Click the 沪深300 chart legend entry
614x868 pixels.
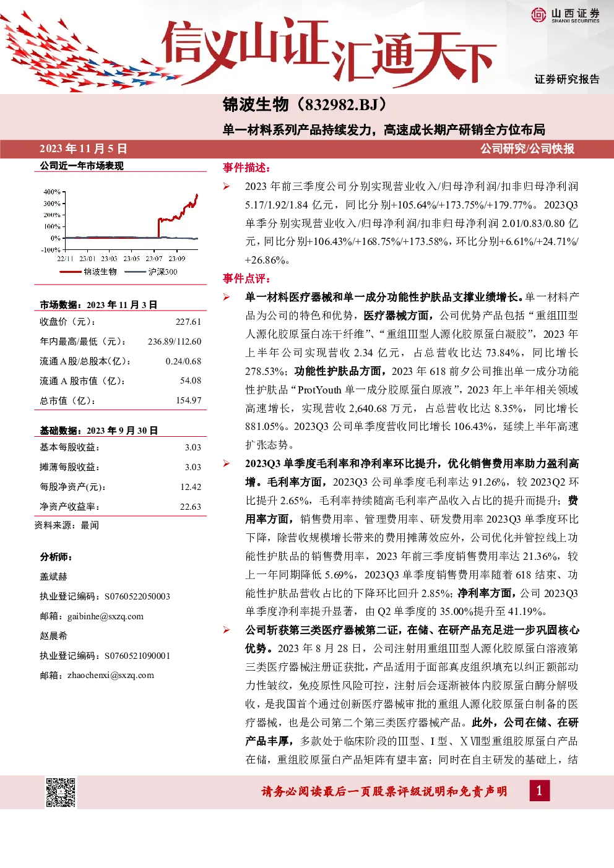(x=151, y=272)
